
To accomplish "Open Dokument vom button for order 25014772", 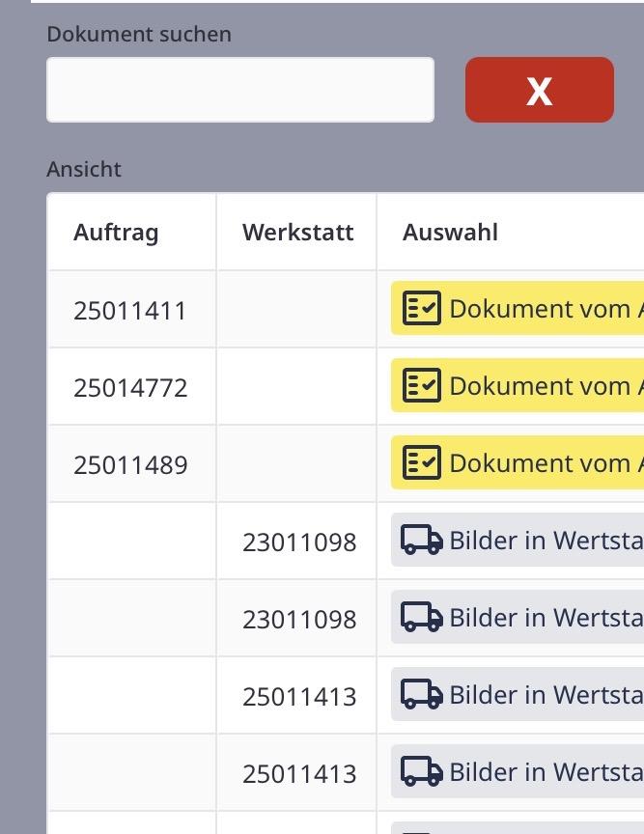I will pyautogui.click(x=541, y=386).
